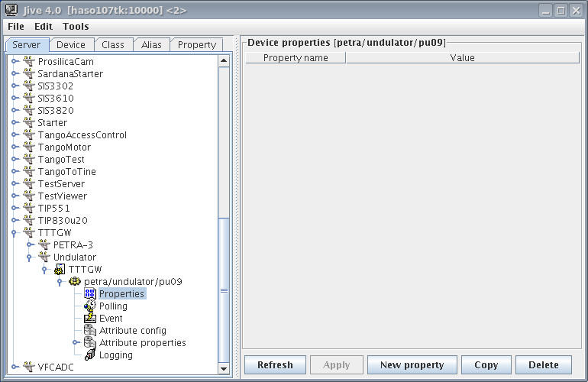Click the Polling clock icon

click(90, 306)
